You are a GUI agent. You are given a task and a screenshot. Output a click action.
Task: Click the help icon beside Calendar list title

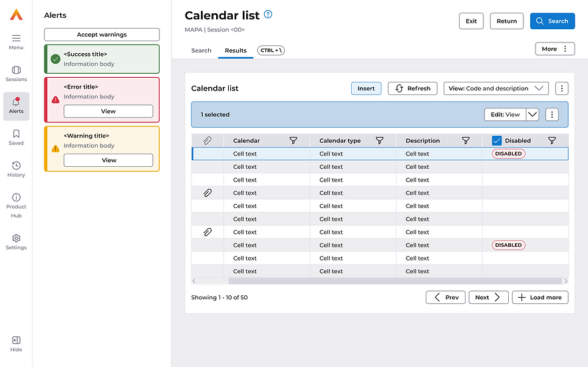pyautogui.click(x=268, y=14)
